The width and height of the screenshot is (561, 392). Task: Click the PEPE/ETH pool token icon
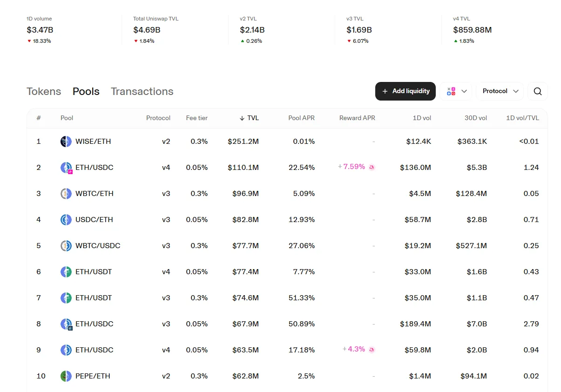pyautogui.click(x=66, y=376)
